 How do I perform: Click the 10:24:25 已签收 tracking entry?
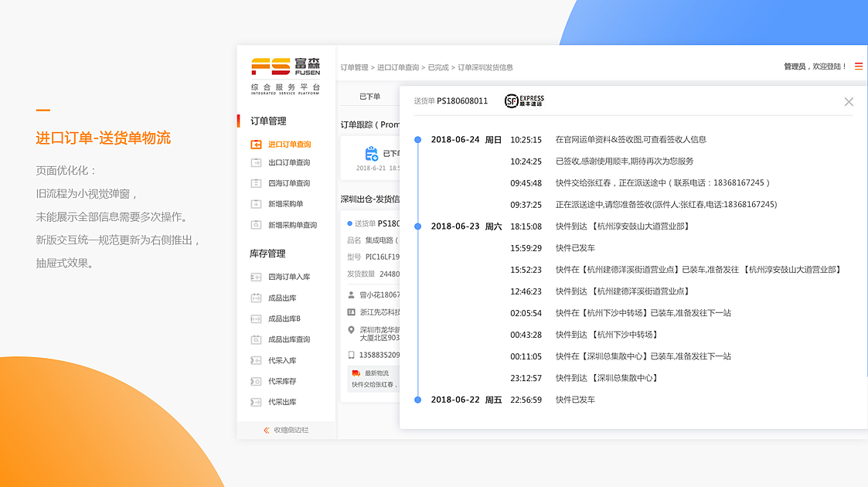[602, 162]
